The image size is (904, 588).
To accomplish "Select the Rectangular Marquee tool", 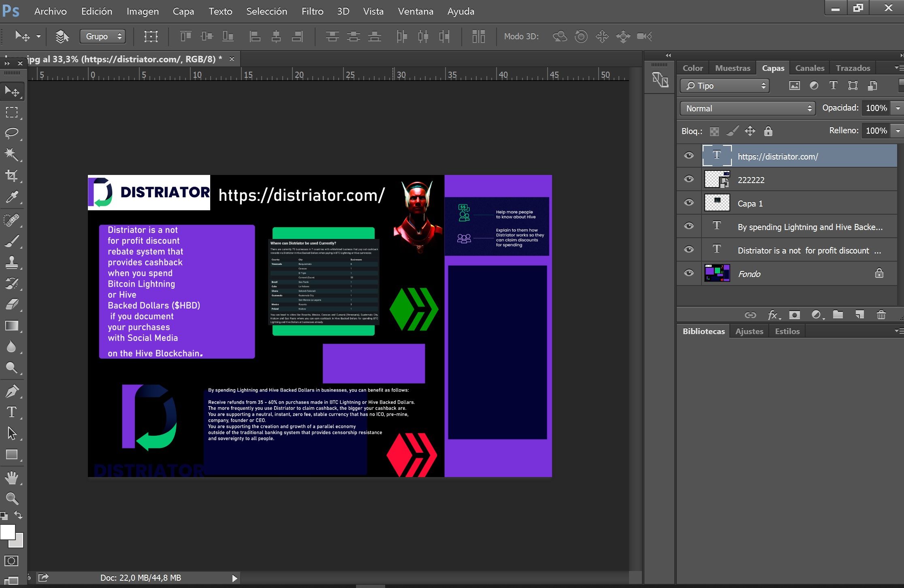I will coord(12,112).
